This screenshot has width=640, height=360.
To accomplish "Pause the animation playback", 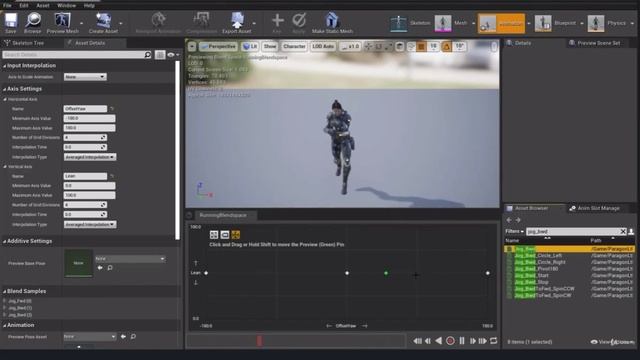I will coord(462,341).
